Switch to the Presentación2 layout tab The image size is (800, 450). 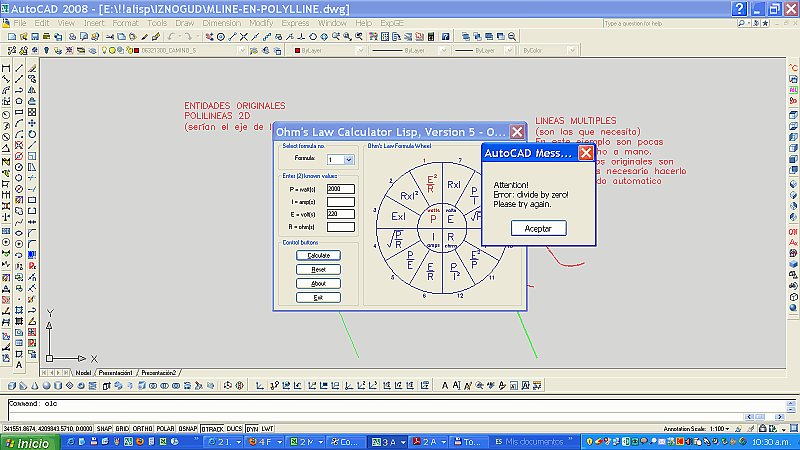(159, 373)
